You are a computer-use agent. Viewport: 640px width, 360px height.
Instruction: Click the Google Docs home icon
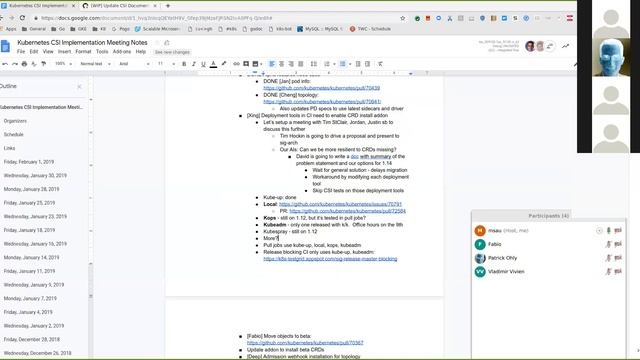click(6, 47)
